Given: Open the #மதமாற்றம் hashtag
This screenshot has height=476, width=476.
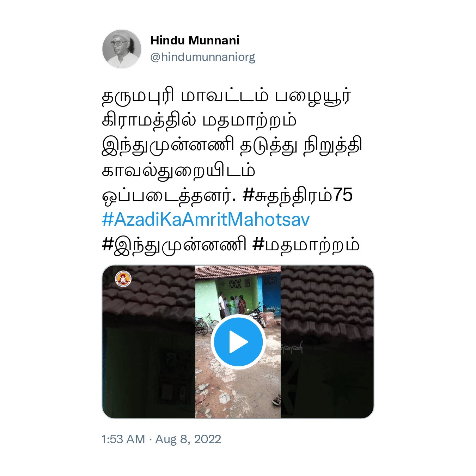Looking at the screenshot, I should click(306, 245).
